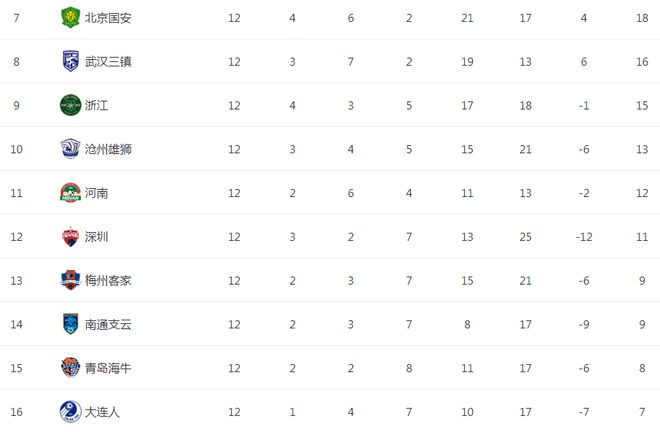
Task: Click the Beijing Guoan green crest icon
Action: click(x=70, y=18)
